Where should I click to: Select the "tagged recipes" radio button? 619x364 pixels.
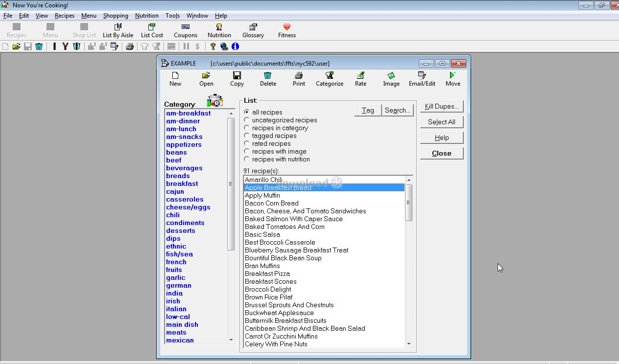tap(247, 136)
